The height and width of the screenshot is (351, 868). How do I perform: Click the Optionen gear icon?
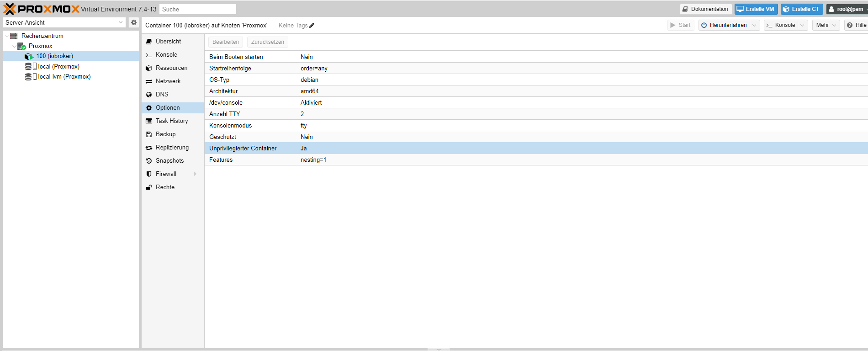(149, 108)
